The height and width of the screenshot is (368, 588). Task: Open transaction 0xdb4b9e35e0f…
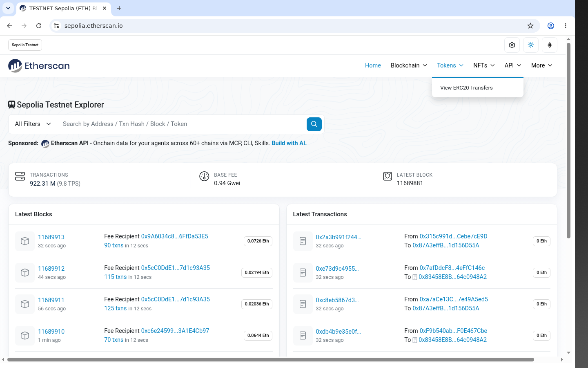338,332
